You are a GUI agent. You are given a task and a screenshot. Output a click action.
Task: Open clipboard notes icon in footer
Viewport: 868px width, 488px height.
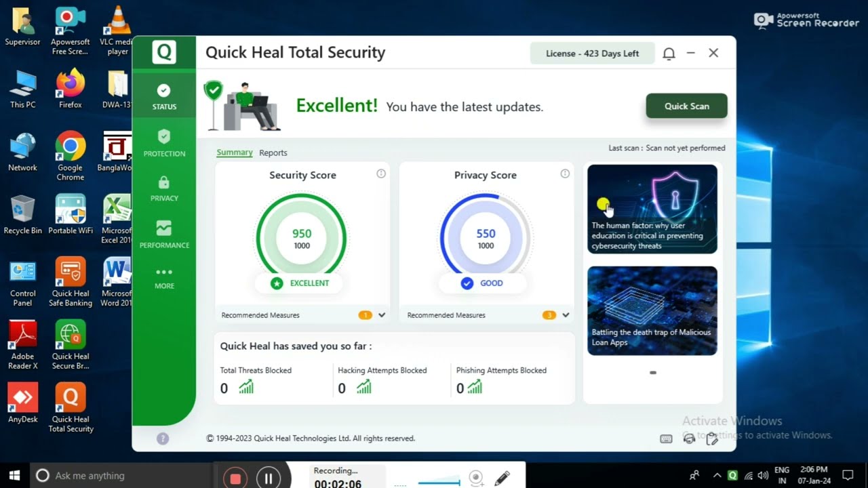click(x=711, y=439)
